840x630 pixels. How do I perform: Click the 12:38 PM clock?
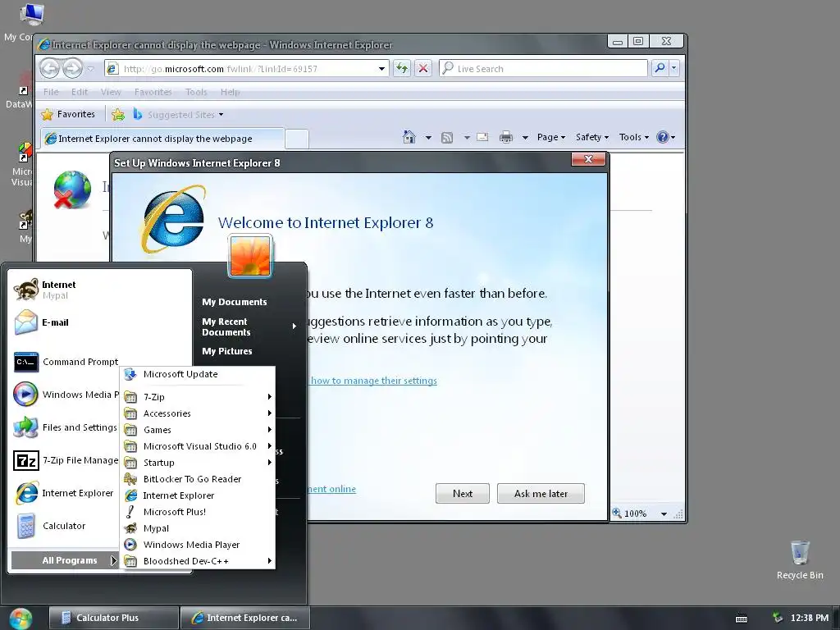pos(810,619)
